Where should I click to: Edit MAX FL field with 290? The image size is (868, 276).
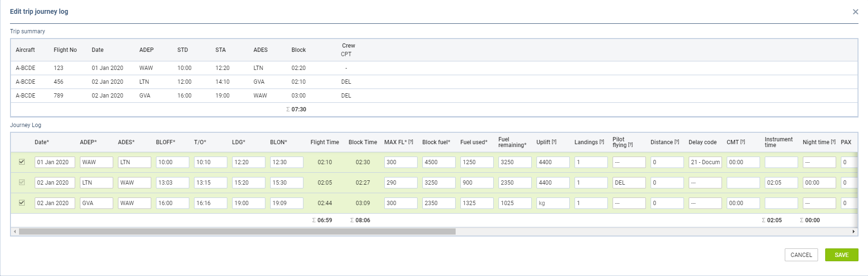pyautogui.click(x=400, y=183)
